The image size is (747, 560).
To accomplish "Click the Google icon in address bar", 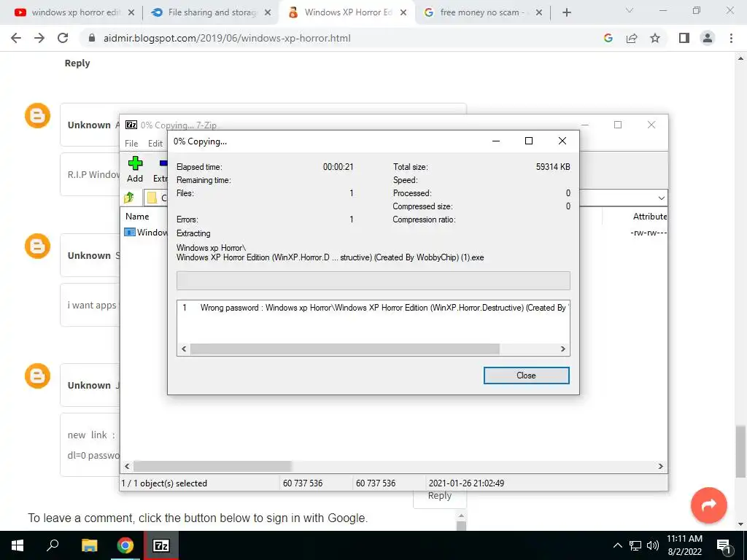I will tap(608, 38).
